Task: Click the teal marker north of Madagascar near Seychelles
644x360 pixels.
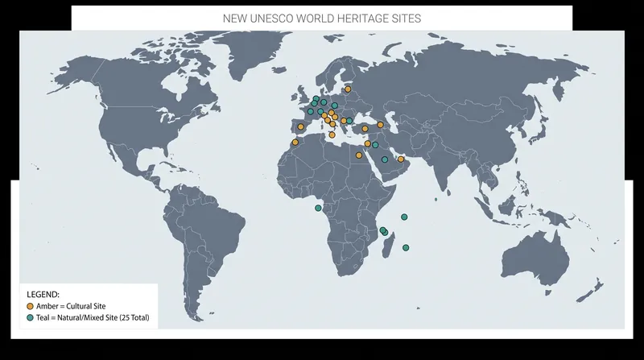Action: click(404, 217)
